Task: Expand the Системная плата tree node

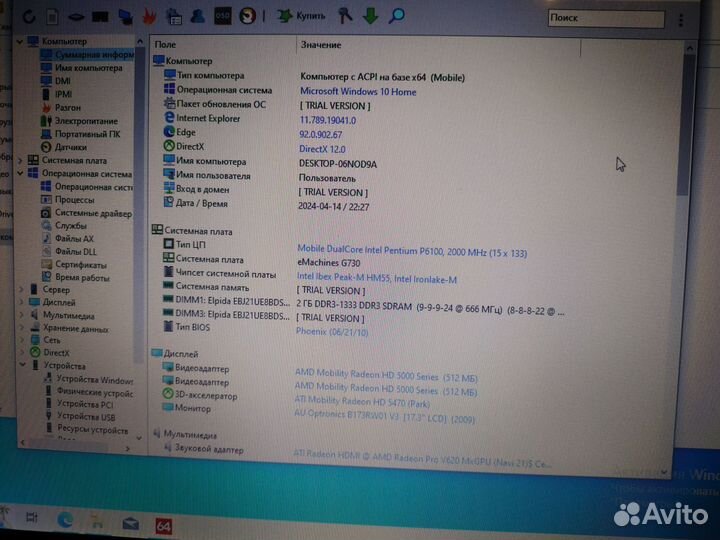Action: (x=20, y=161)
